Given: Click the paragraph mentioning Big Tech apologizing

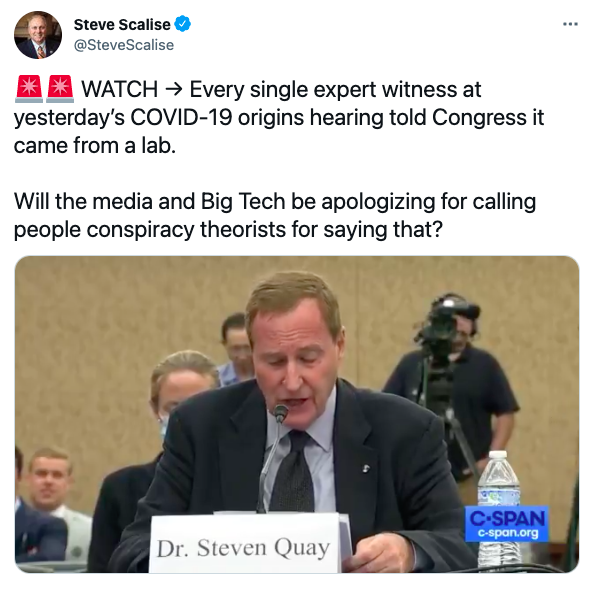Looking at the screenshot, I should point(275,215).
